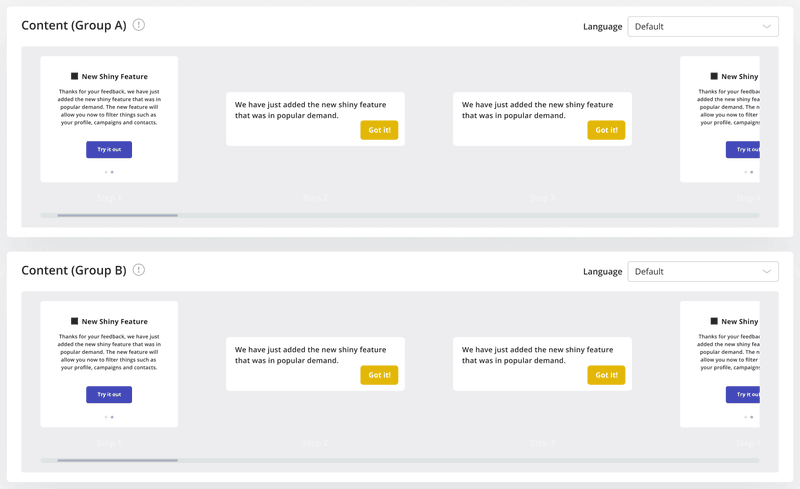Screen dimensions: 800x489
Task: Click the Group A horizontal scrollbar thumb
Action: [117, 215]
